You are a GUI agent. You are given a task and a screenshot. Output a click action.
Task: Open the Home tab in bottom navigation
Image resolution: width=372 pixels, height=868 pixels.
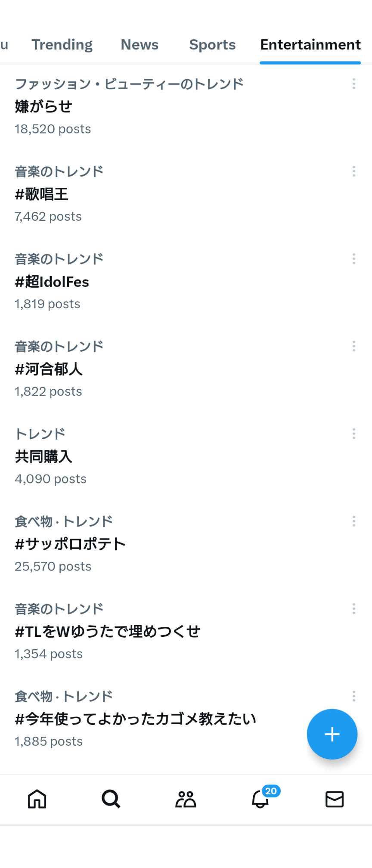pyautogui.click(x=37, y=799)
